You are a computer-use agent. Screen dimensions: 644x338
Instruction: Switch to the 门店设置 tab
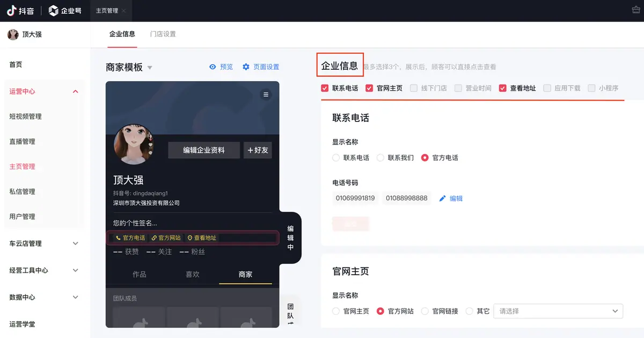163,34
